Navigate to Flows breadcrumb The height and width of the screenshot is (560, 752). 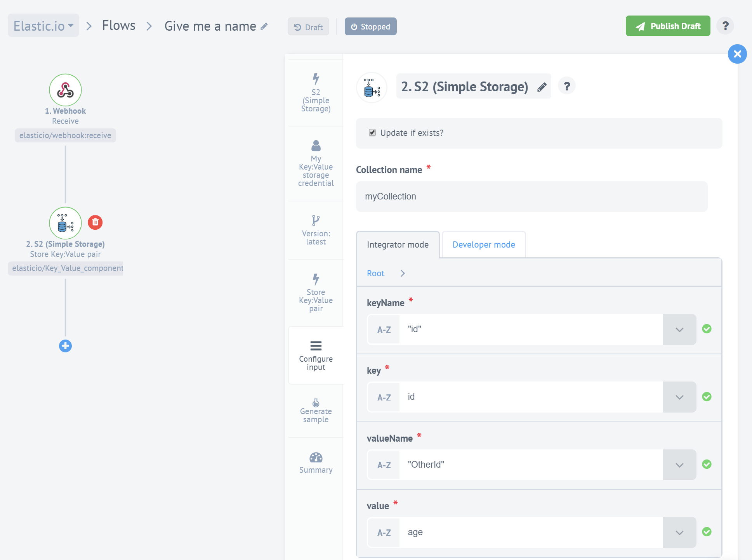coord(119,26)
